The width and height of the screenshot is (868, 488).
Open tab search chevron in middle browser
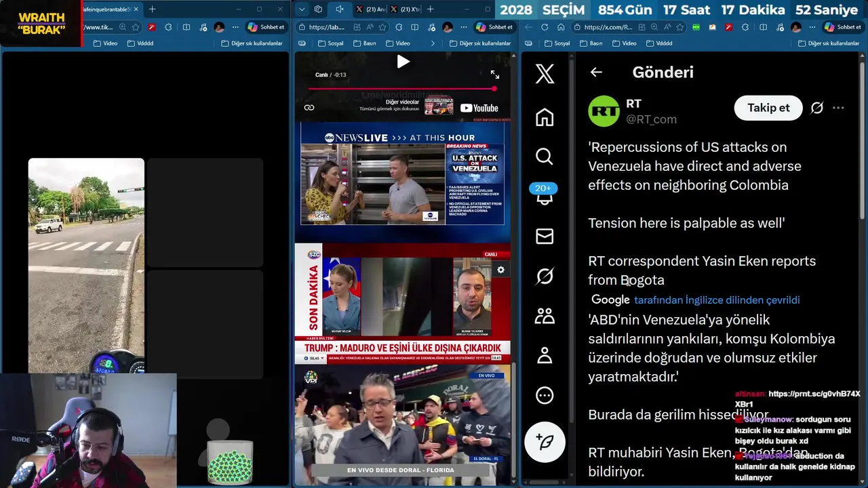pyautogui.click(x=302, y=9)
